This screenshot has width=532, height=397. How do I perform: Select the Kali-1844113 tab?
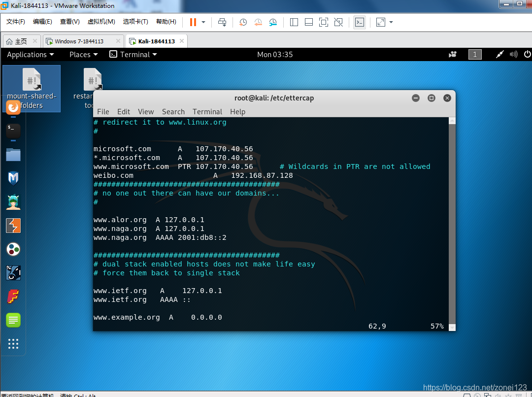[157, 41]
